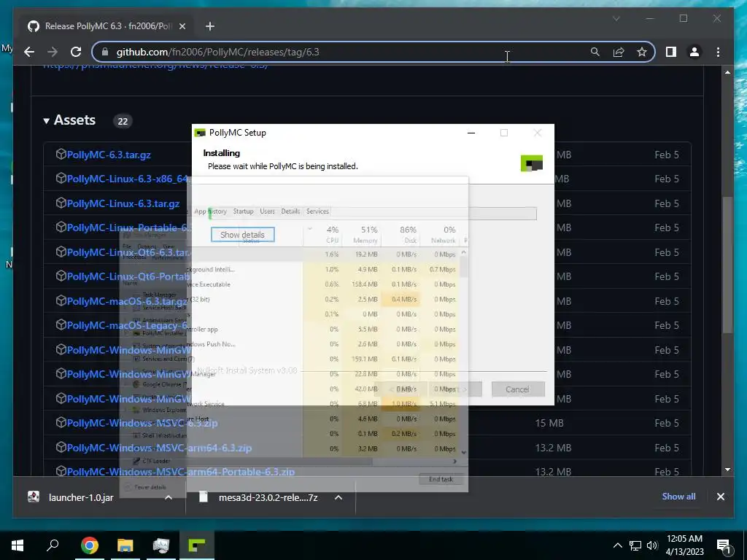747x560 pixels.
Task: Click the magnifier zoom icon in address bar
Action: (595, 52)
